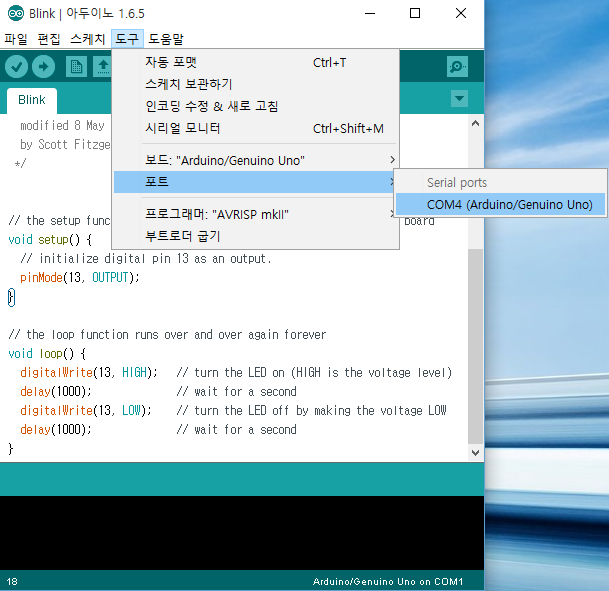The height and width of the screenshot is (591, 609).
Task: Click the Upload arrow toolbar button
Action: click(44, 67)
